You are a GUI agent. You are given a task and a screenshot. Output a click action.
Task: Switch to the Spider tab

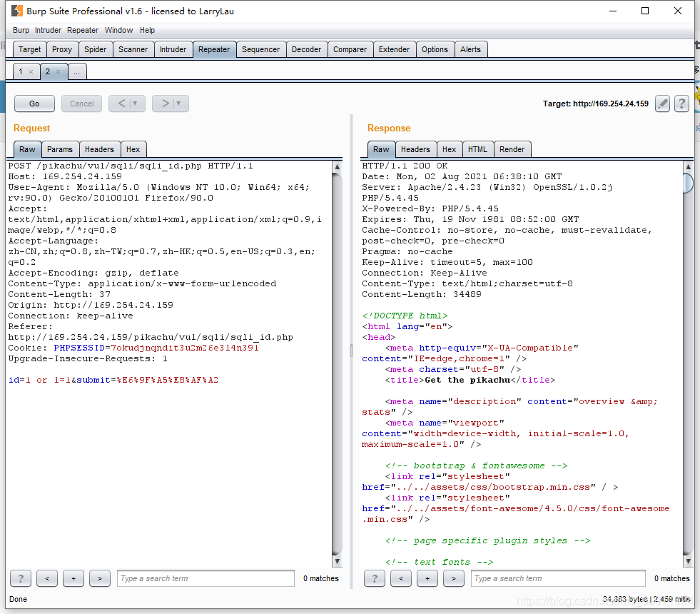(x=96, y=49)
